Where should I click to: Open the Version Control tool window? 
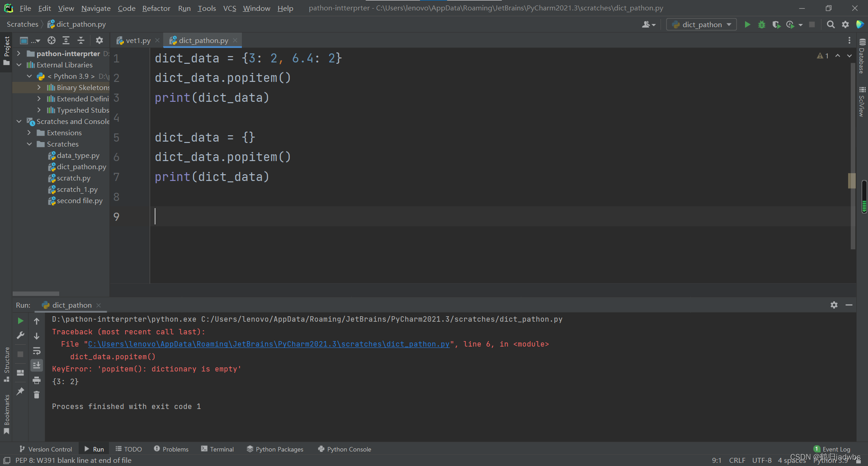46,449
